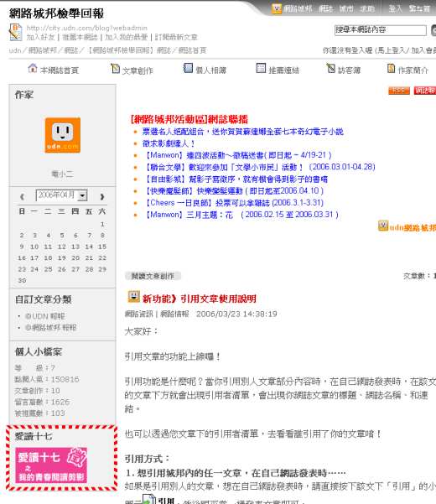Click the 搜尋本網誌內容 search field

coord(381,30)
